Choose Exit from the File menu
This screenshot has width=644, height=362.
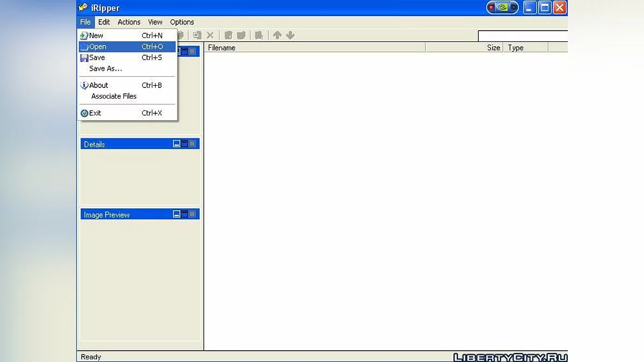tap(95, 113)
